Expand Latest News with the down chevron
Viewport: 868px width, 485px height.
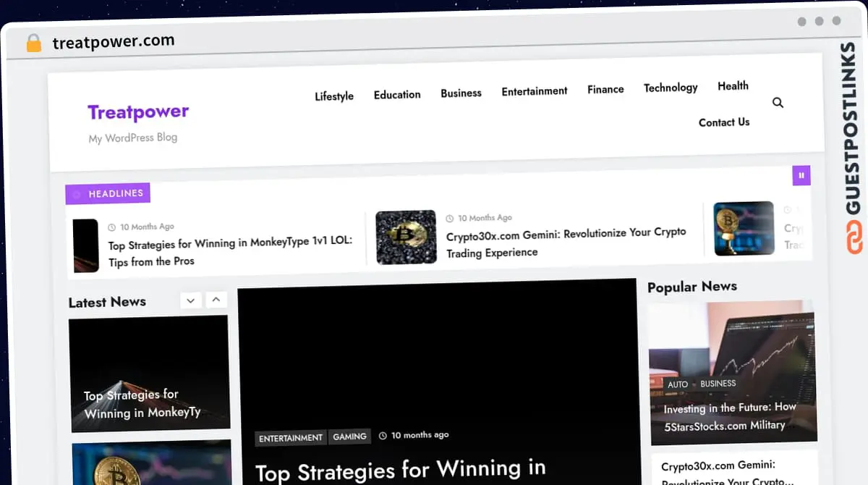coord(190,300)
